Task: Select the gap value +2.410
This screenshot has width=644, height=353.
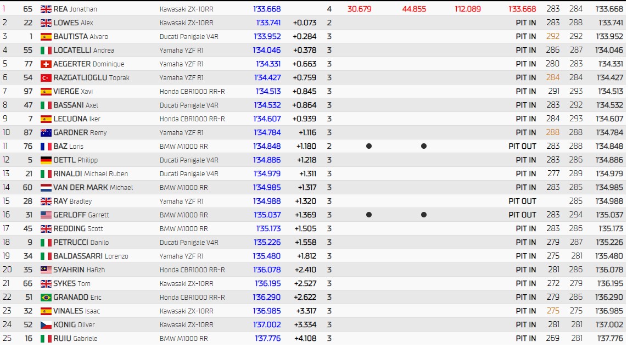Action: pyautogui.click(x=305, y=270)
